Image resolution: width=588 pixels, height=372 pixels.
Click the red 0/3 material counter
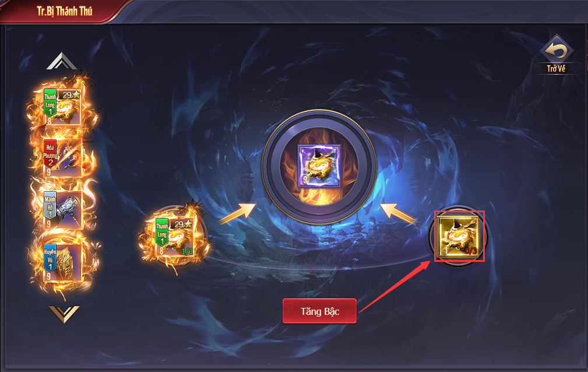(x=471, y=251)
